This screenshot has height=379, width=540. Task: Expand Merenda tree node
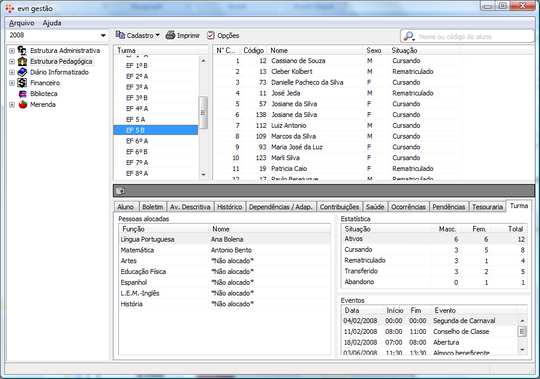point(12,105)
